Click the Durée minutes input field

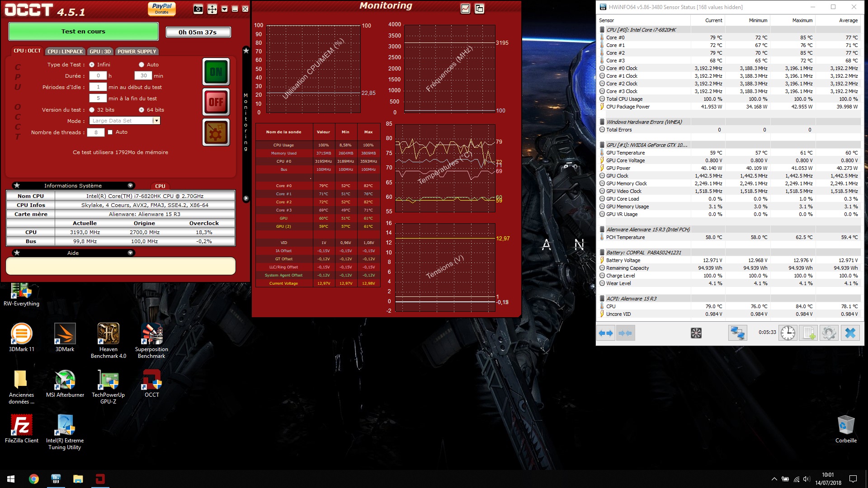pos(143,76)
